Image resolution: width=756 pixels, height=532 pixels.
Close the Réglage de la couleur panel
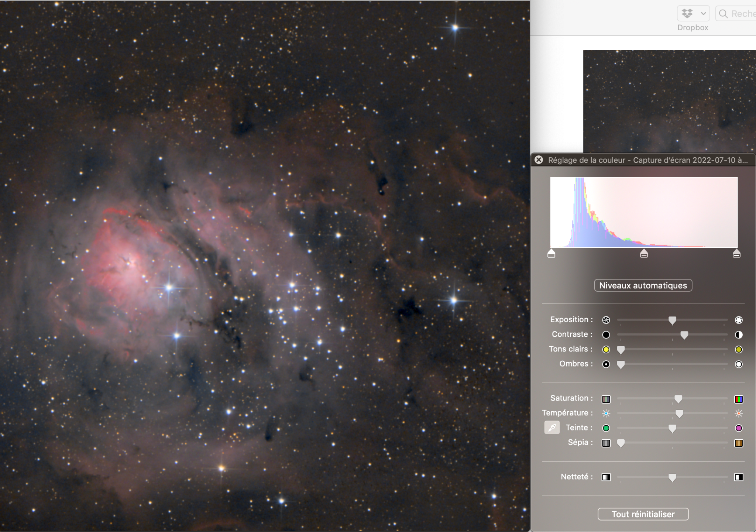(x=539, y=160)
